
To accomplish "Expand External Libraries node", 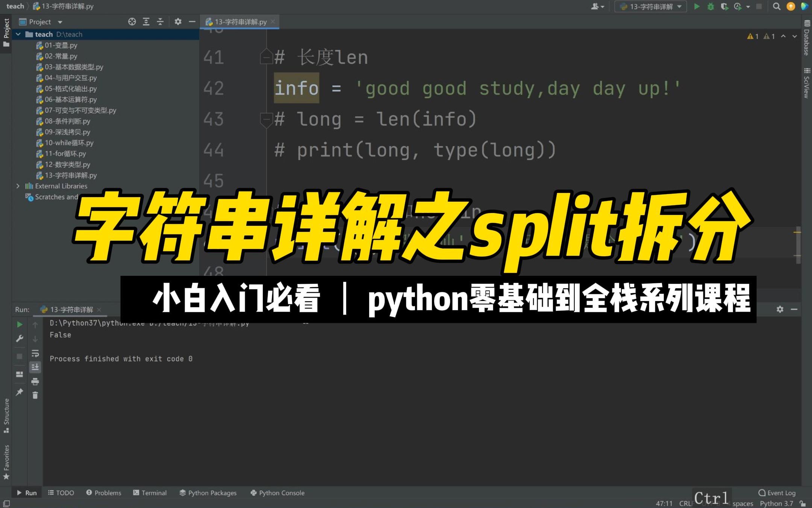I will 18,186.
